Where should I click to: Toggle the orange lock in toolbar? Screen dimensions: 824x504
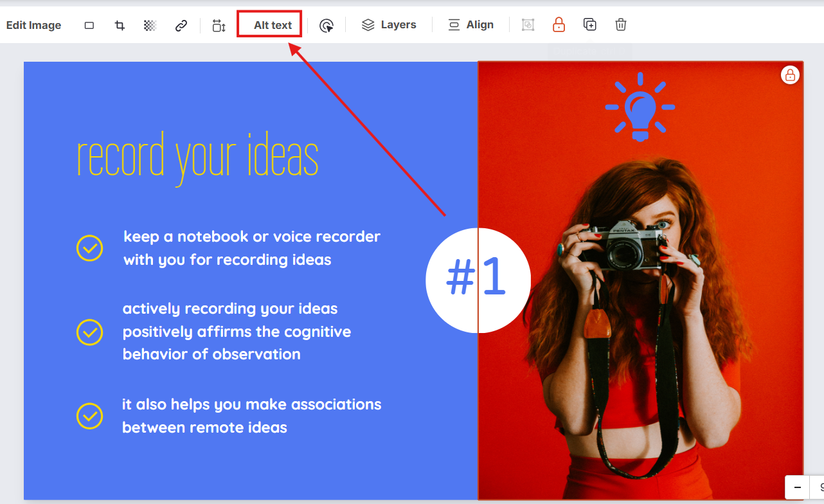point(559,24)
